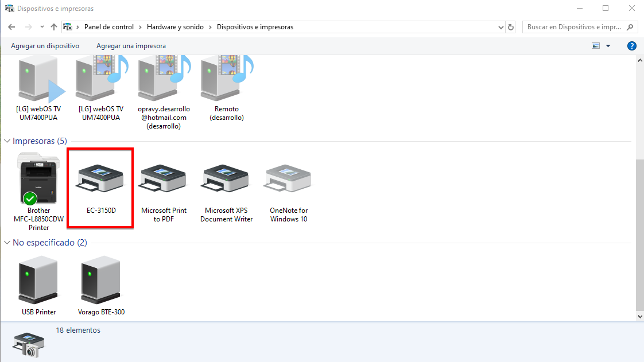
Task: Collapse the Impresoras (5) group
Action: tap(7, 141)
